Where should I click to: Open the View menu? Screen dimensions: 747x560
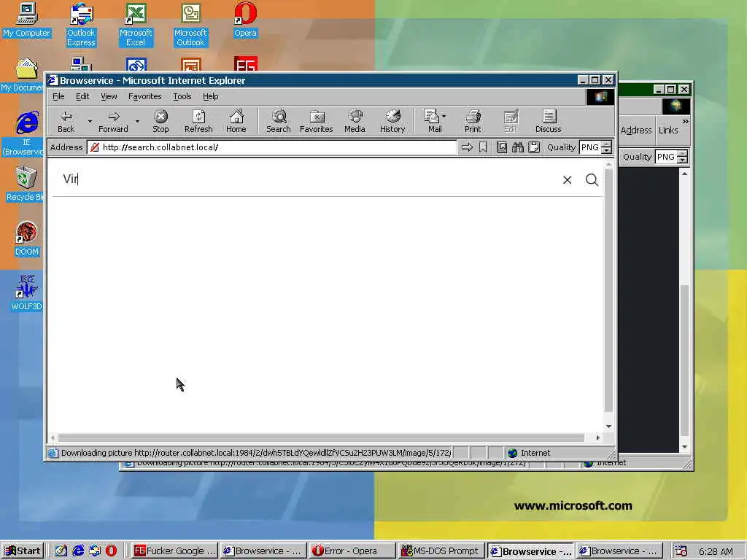(109, 96)
